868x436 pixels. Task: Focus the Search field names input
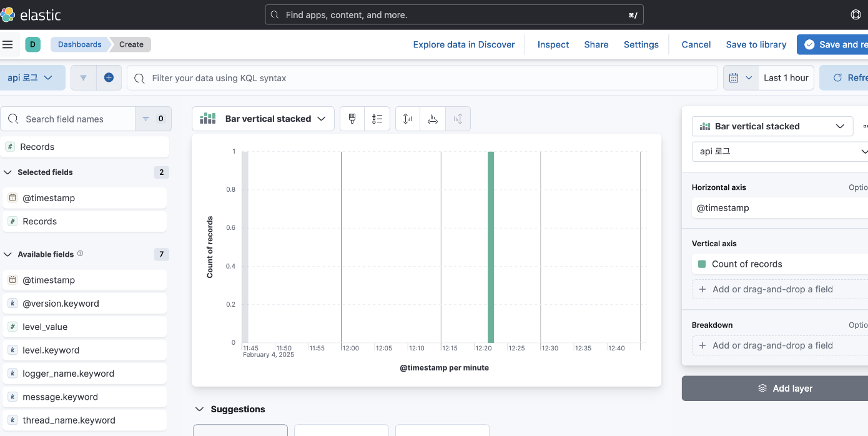[x=68, y=119]
